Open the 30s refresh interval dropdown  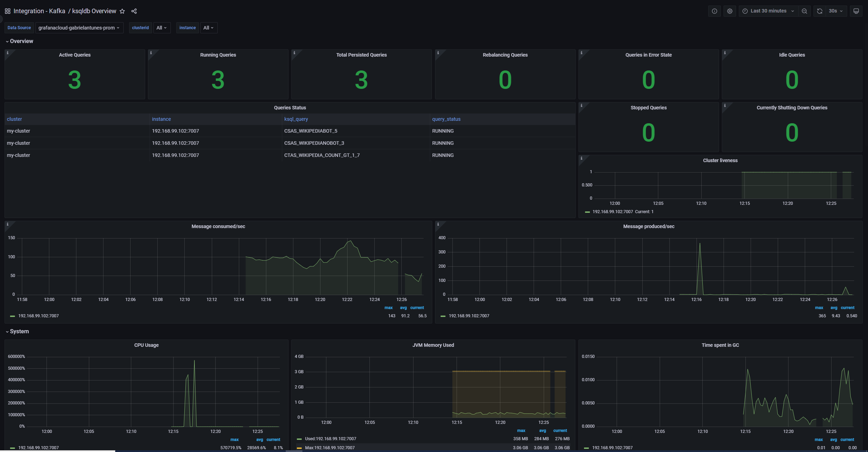[x=834, y=11]
